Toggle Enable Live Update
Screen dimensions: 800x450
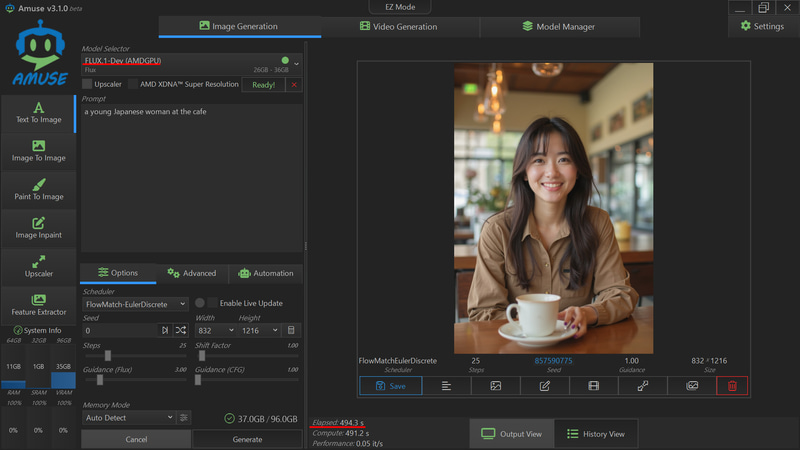click(x=212, y=303)
